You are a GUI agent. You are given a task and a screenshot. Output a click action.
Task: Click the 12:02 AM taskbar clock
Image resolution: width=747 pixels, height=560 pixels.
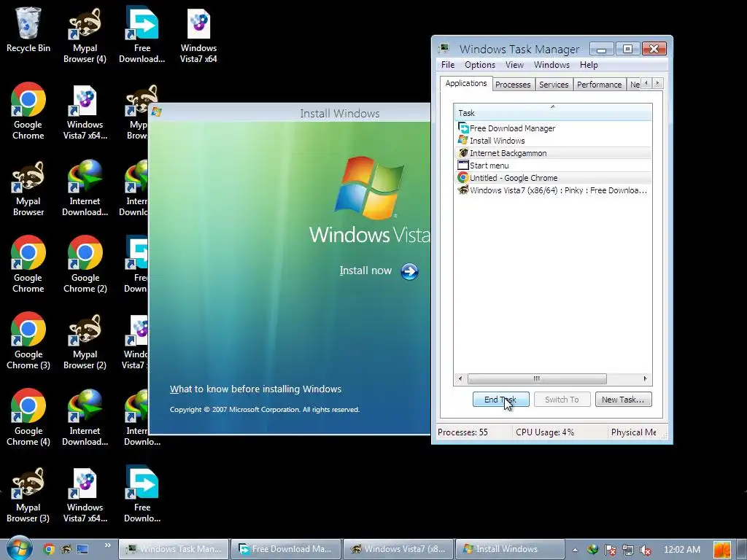pyautogui.click(x=682, y=550)
